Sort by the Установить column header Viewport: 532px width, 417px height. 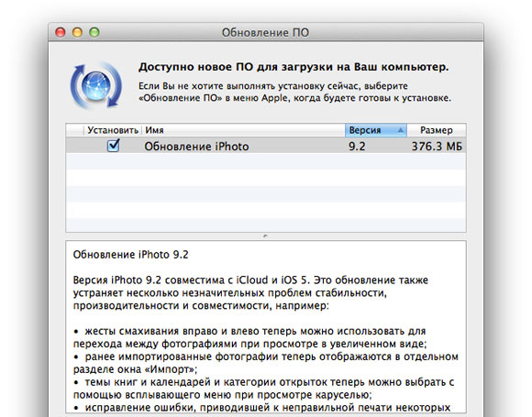(x=113, y=130)
